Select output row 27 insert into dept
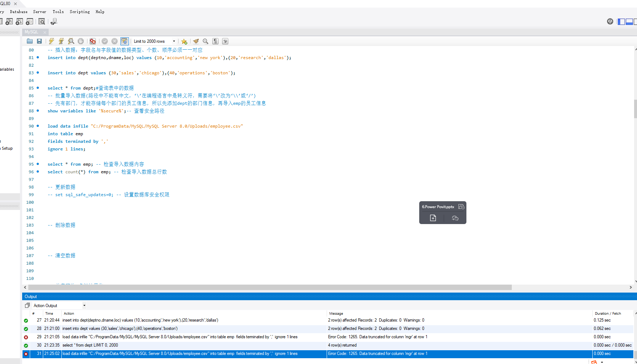The height and width of the screenshot is (364, 637). pos(328,320)
